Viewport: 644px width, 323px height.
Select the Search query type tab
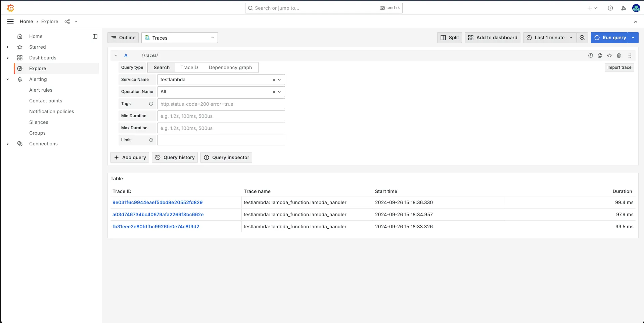pyautogui.click(x=162, y=67)
